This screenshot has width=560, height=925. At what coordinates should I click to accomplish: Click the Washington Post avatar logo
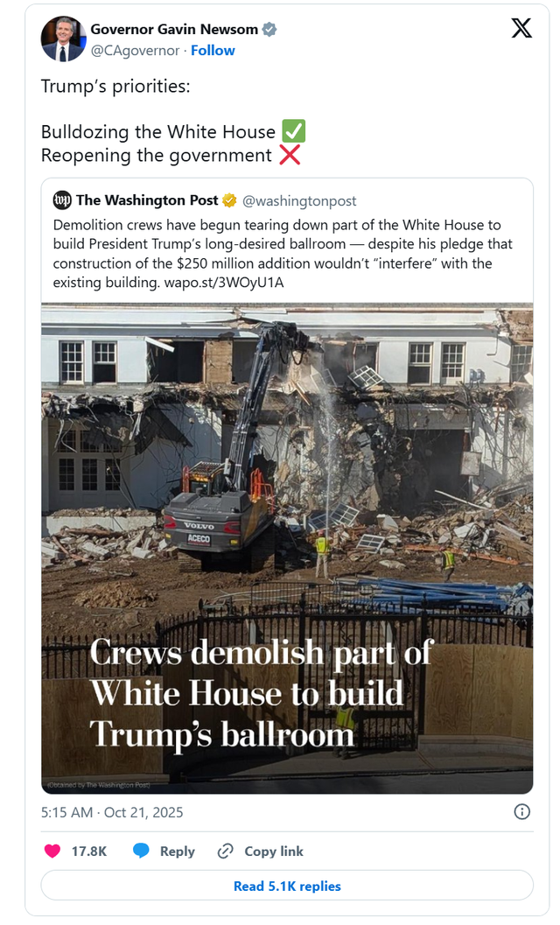click(62, 200)
